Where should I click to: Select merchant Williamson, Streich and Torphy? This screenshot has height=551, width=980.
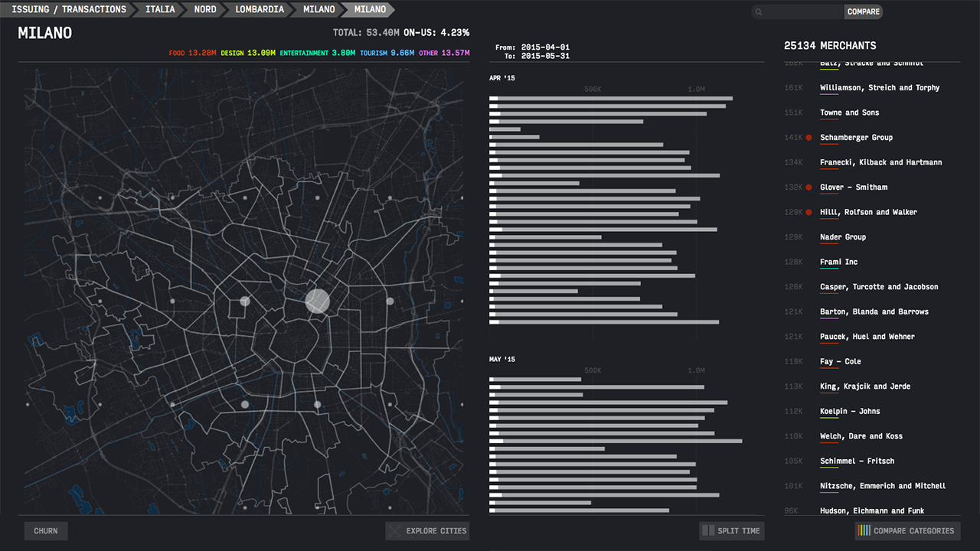tap(880, 88)
